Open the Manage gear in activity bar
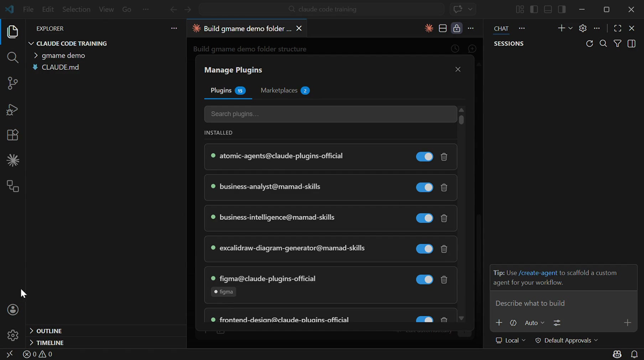Viewport: 644px width, 360px height. pyautogui.click(x=13, y=335)
